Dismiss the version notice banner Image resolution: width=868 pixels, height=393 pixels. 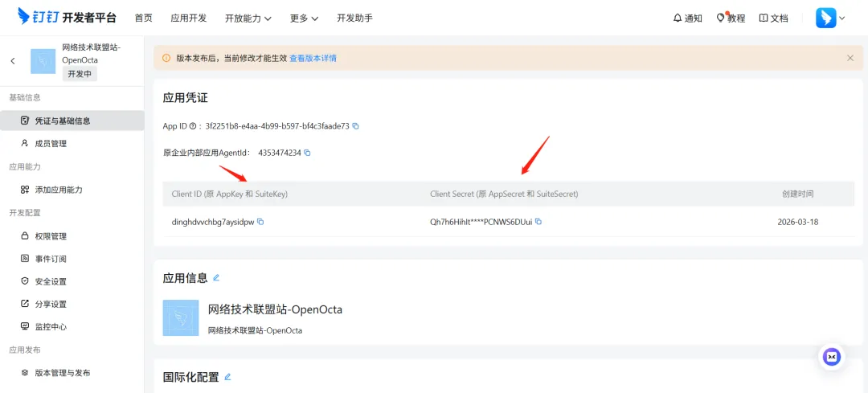(850, 58)
